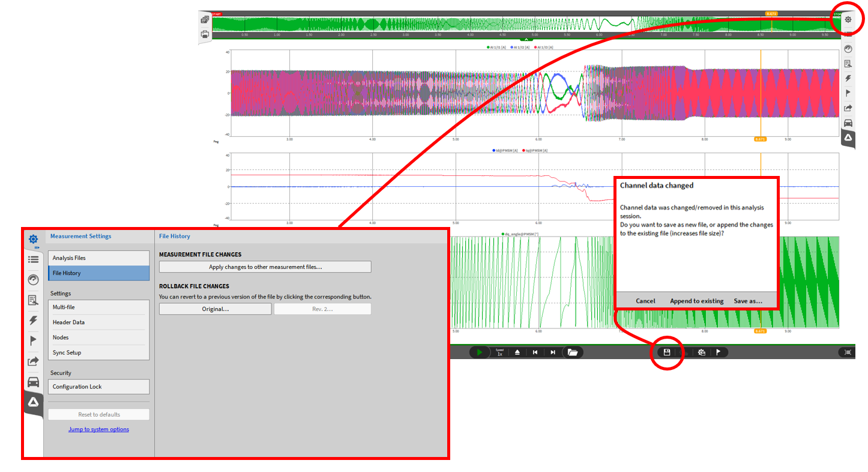This screenshot has height=472, width=868.
Task: Click Apply changes to other measurement files
Action: [265, 267]
